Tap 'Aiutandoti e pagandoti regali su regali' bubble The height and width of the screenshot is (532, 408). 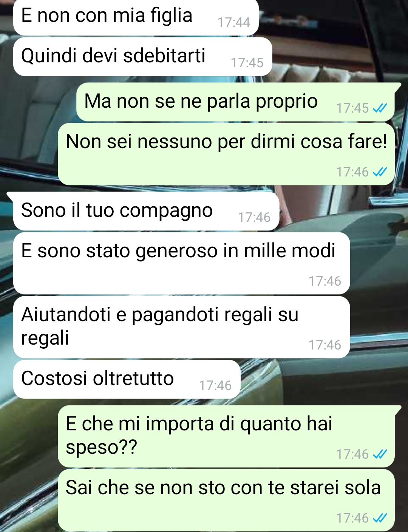[181, 327]
